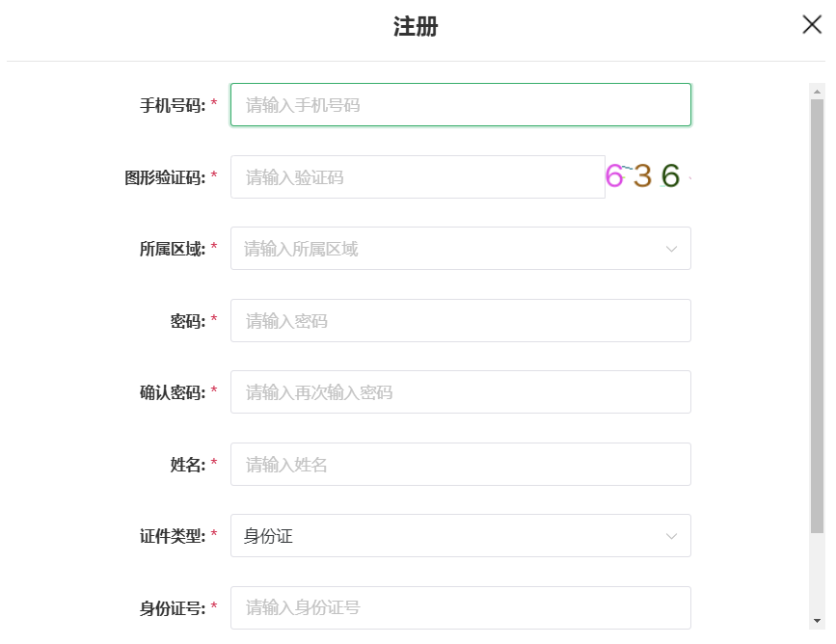Click the chevron arrow in 证件类型 selector

click(671, 536)
